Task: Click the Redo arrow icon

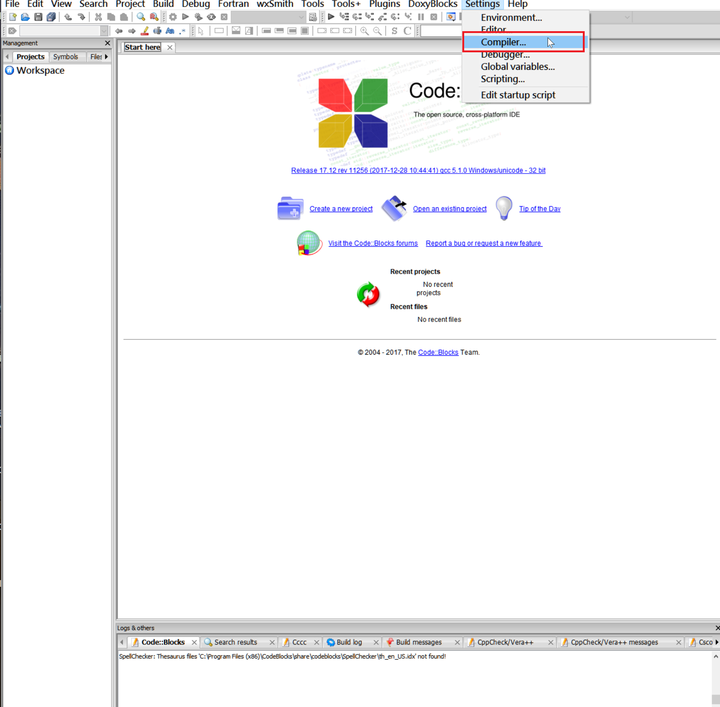Action: point(81,17)
